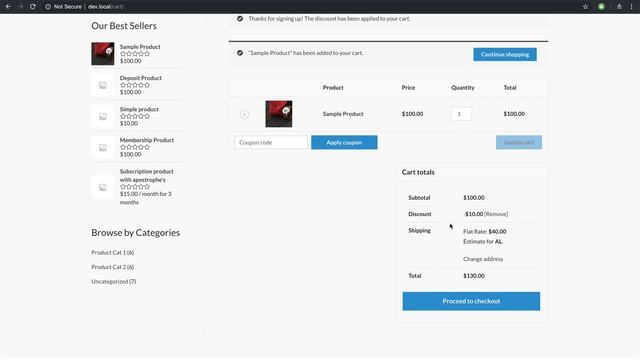Image resolution: width=640 pixels, height=360 pixels.
Task: Click the Browse by Categories heading
Action: (136, 233)
